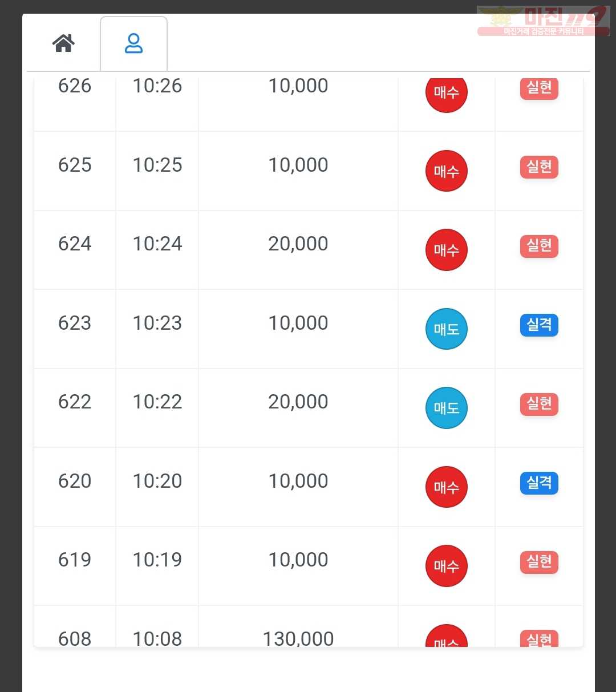Click the blue 매도 circle in row 623
The image size is (616, 692).
click(x=447, y=329)
